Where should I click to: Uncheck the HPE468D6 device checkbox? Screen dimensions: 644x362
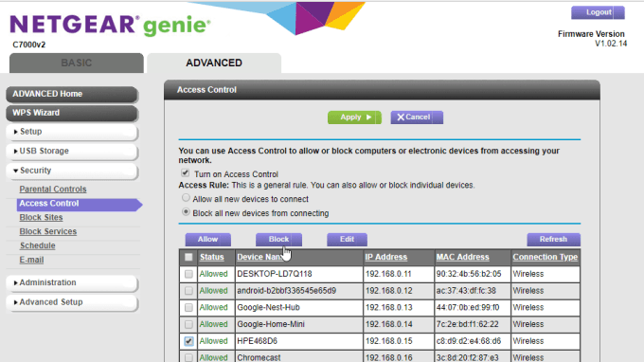(x=188, y=341)
